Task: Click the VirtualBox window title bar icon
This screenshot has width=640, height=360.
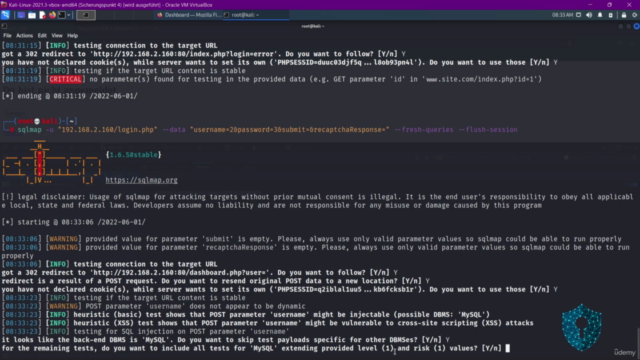Action: (4, 4)
